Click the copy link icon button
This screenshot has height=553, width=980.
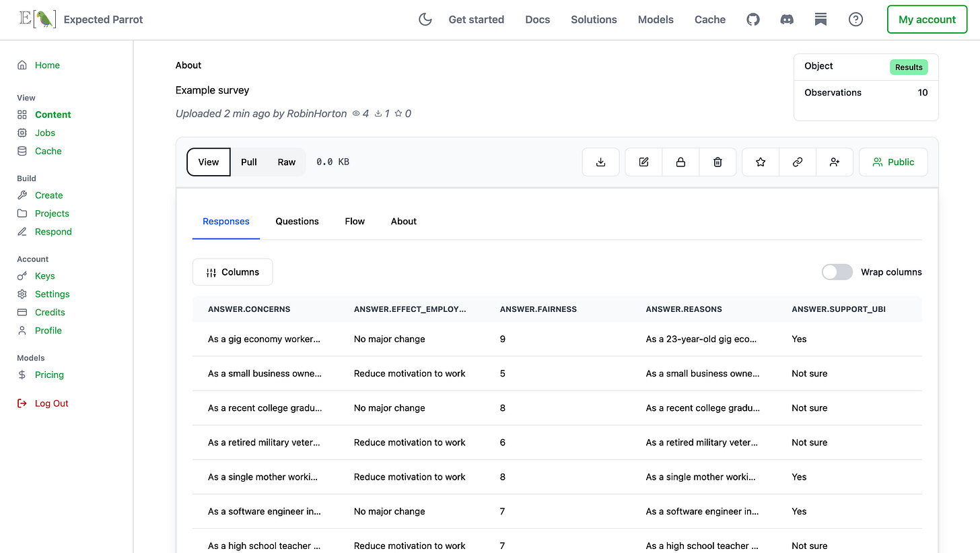pyautogui.click(x=798, y=162)
